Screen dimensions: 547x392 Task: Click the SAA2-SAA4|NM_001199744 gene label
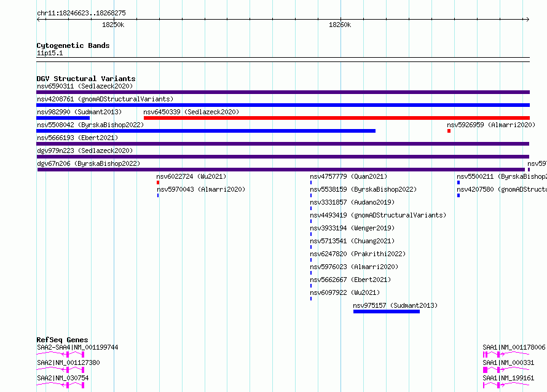point(77,347)
